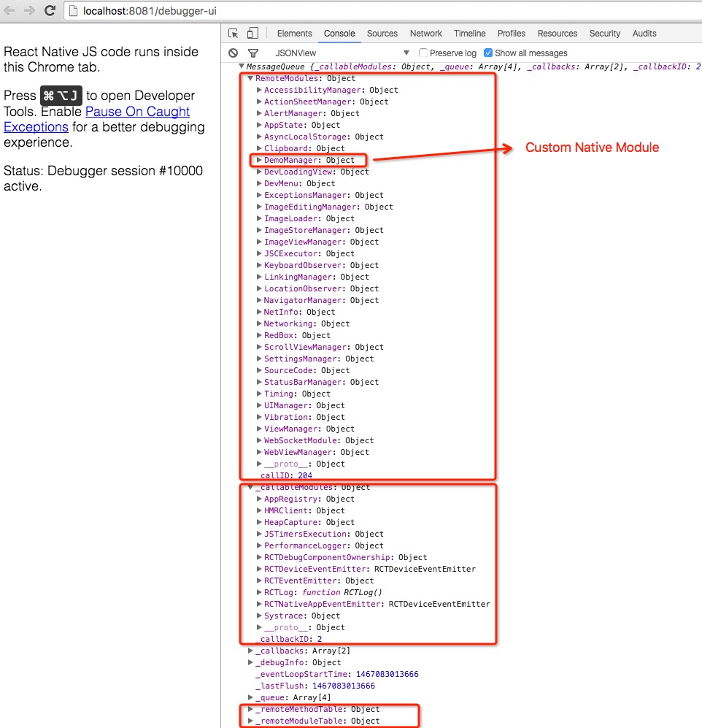This screenshot has width=702, height=728.
Task: Toggle device mode icon in DevTools
Action: click(252, 34)
